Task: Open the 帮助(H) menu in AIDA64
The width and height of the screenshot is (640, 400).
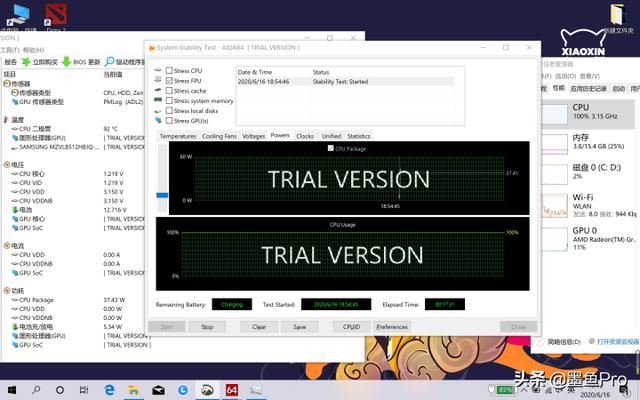Action: pyautogui.click(x=33, y=50)
